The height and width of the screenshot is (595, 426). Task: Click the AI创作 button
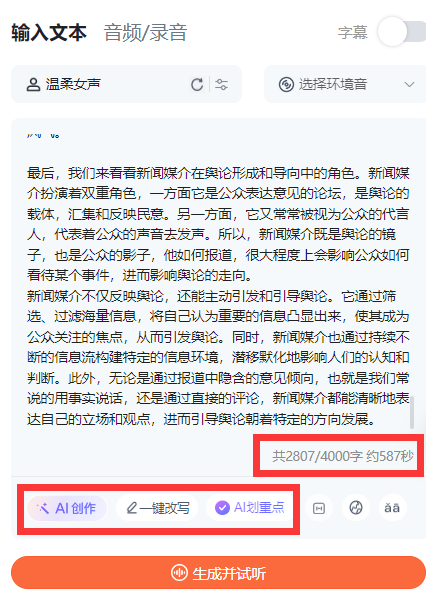pos(67,508)
